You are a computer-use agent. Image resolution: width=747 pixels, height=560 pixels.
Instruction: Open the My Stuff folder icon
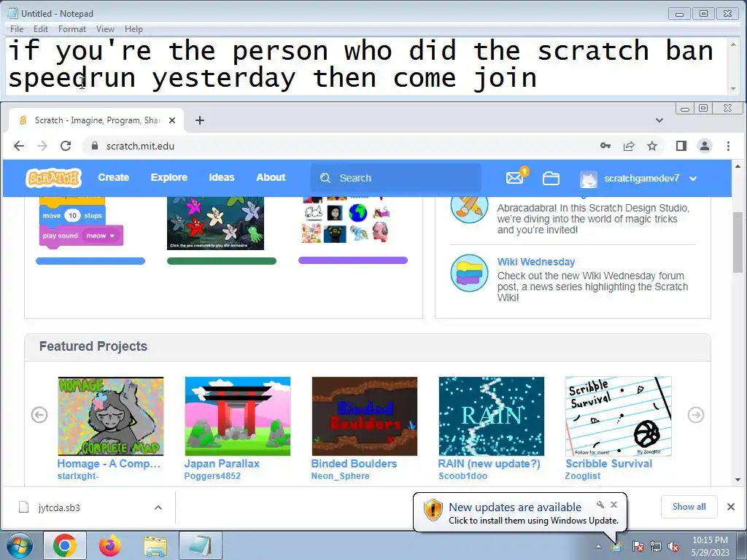point(551,179)
